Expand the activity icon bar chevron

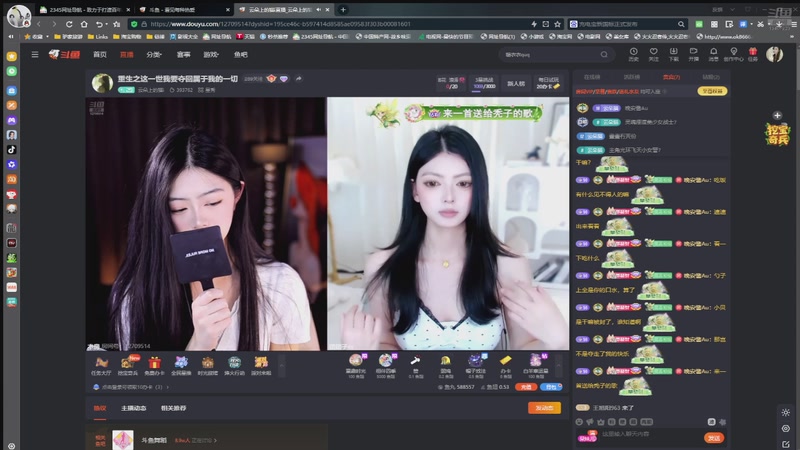pyautogui.click(x=281, y=365)
